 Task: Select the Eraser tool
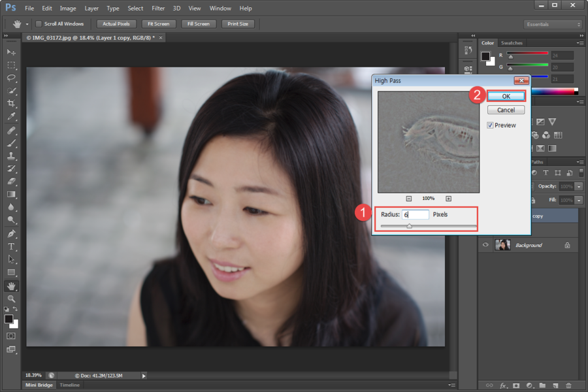click(x=11, y=182)
